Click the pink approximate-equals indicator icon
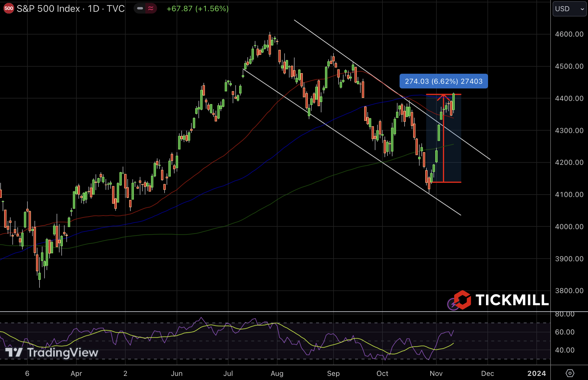The height and width of the screenshot is (380, 588). 151,9
